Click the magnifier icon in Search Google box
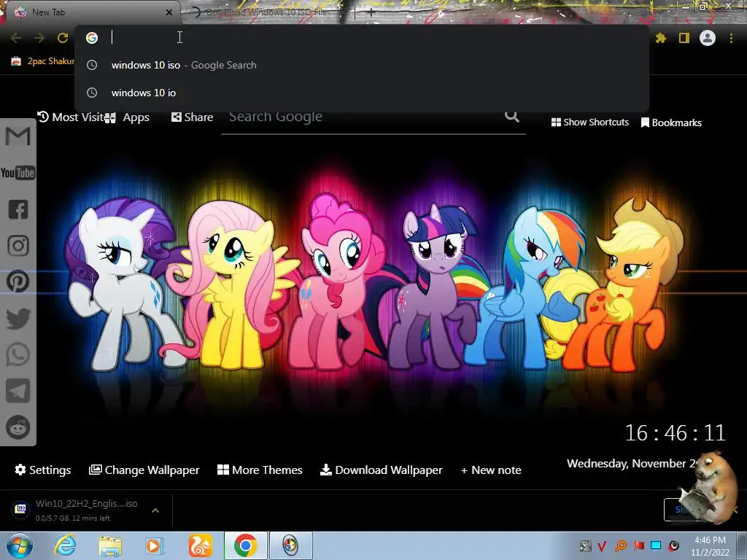Screen dimensions: 747x560 [x=511, y=116]
